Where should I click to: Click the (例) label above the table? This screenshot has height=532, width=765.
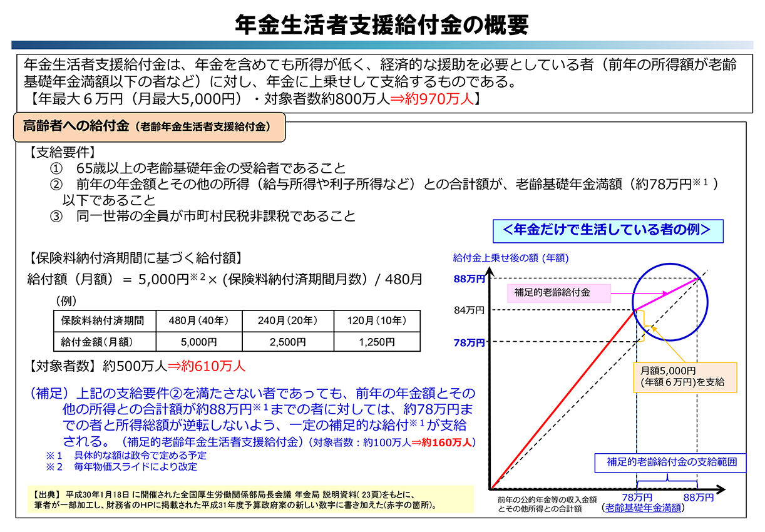pos(67,300)
